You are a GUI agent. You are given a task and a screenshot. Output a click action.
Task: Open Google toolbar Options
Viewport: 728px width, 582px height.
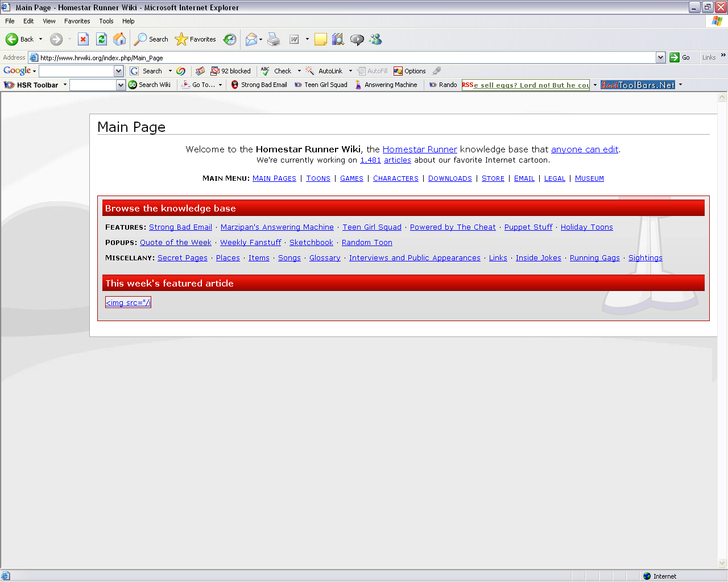pyautogui.click(x=409, y=71)
